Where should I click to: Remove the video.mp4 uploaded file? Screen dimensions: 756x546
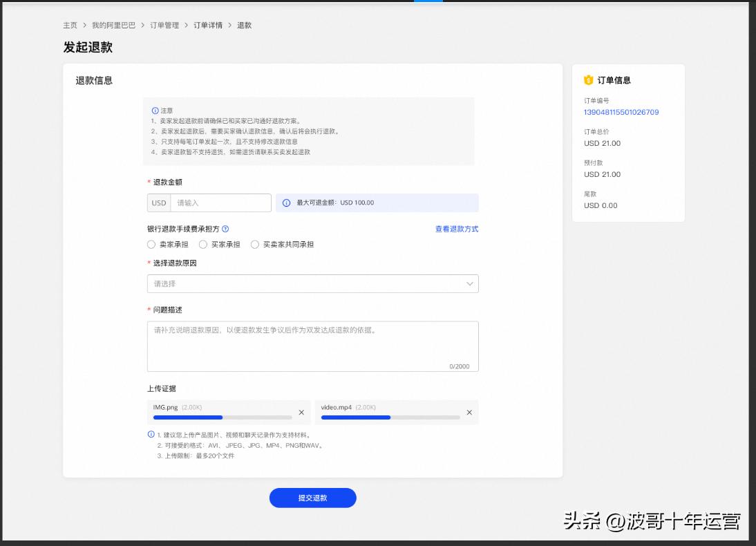tap(469, 412)
